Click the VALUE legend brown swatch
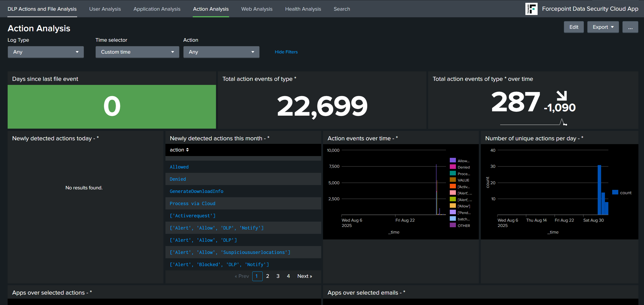The width and height of the screenshot is (644, 305). click(453, 180)
